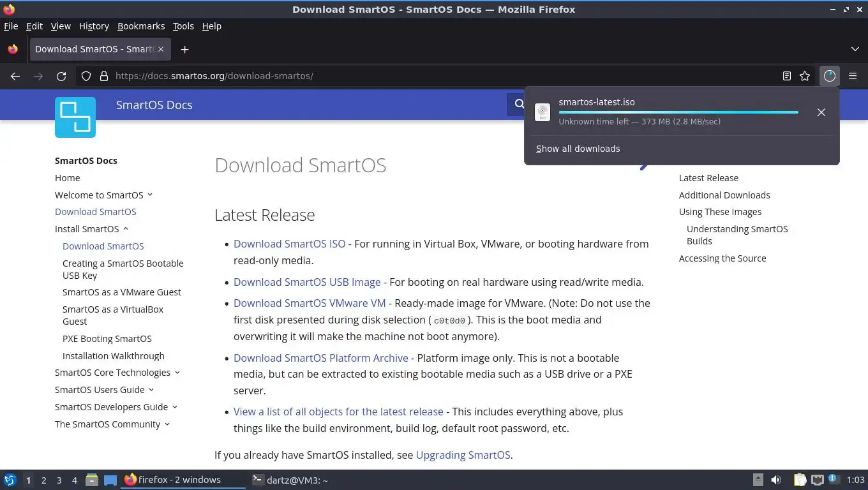The image size is (868, 490).
Task: Open PXE Booting SmartOS page
Action: [x=107, y=339]
